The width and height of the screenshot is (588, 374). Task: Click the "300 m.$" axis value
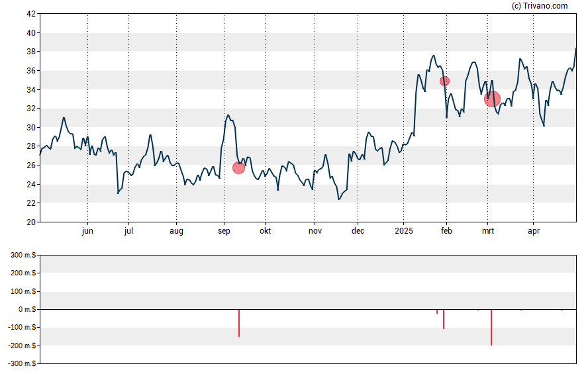click(23, 256)
